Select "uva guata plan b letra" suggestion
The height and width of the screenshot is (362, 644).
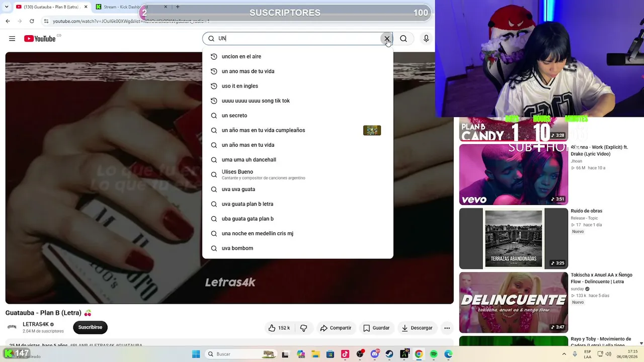click(x=297, y=204)
